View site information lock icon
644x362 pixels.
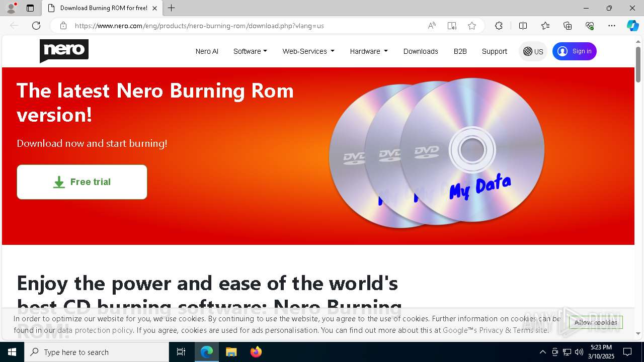pyautogui.click(x=63, y=26)
